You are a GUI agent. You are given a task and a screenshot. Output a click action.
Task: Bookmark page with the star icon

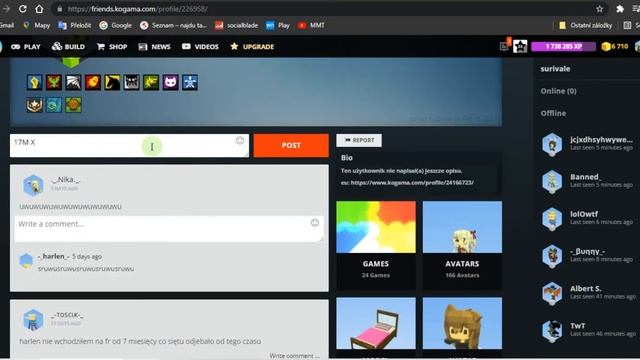599,9
